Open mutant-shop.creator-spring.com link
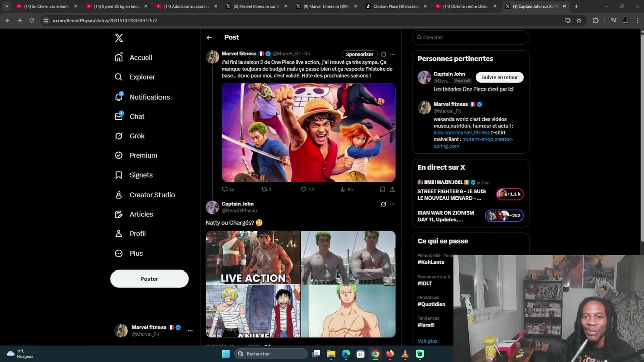Image resolution: width=644 pixels, height=362 pixels. pos(473,142)
